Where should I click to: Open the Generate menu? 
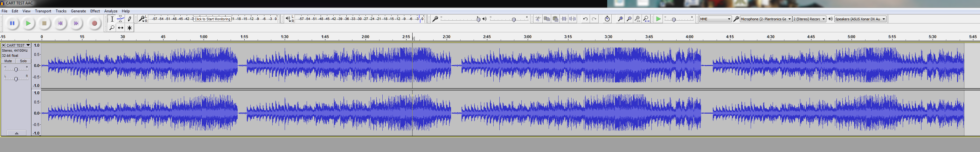click(x=78, y=11)
